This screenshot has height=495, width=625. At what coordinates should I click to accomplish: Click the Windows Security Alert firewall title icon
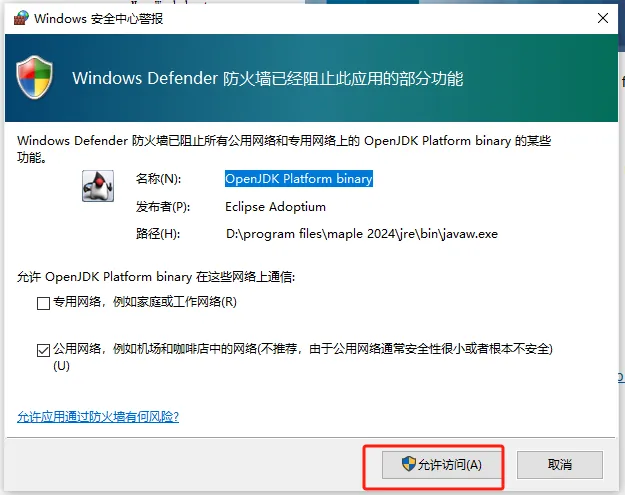[x=21, y=18]
